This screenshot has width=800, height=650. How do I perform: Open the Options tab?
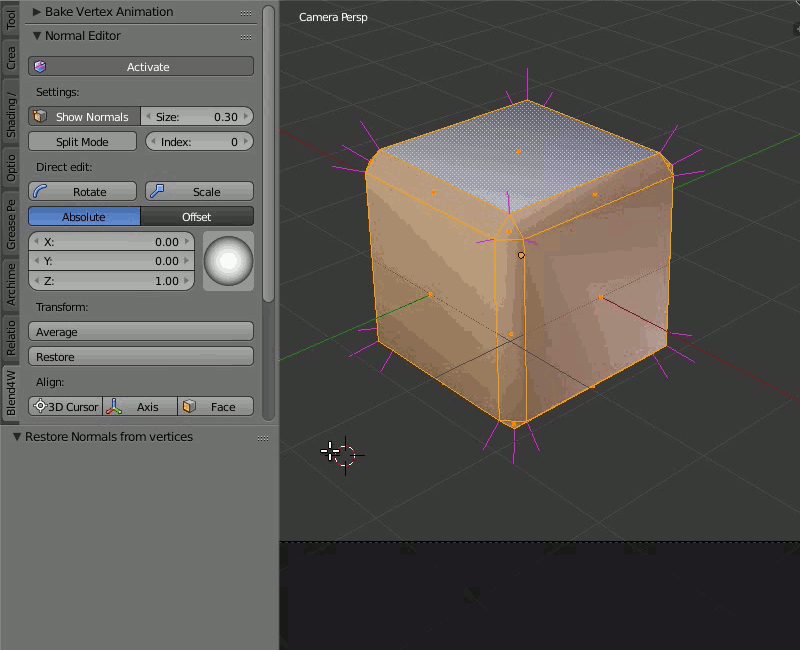coord(11,167)
